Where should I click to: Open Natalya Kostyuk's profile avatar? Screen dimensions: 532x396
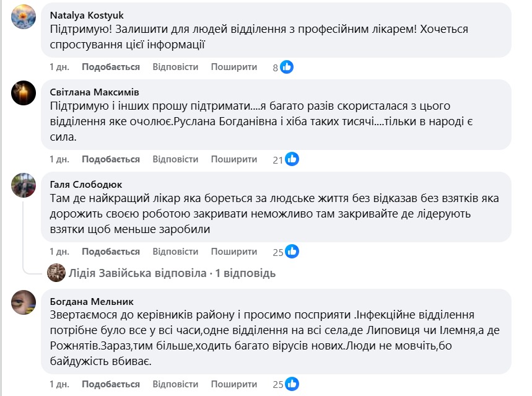[24, 17]
